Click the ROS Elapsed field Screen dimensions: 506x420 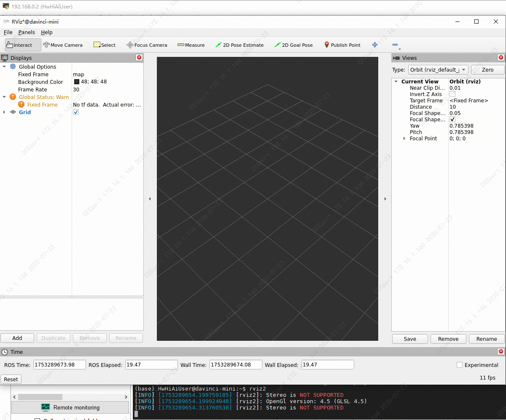[151, 365]
